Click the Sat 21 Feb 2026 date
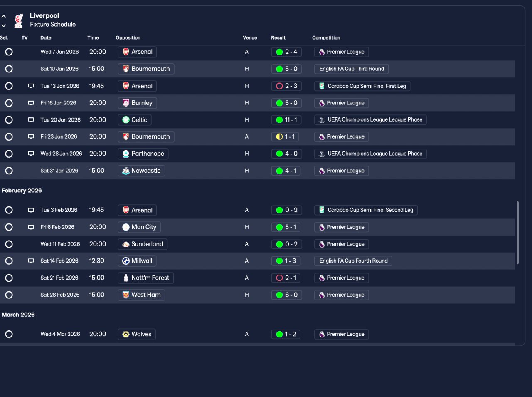 (x=59, y=278)
